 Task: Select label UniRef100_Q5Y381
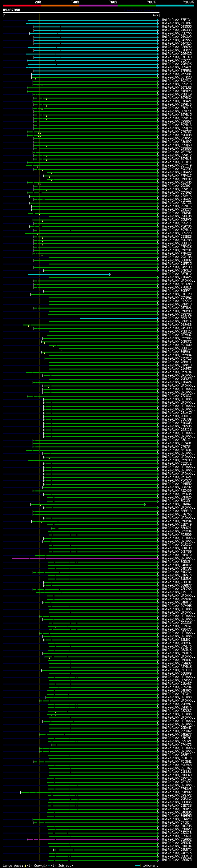pyautogui.click(x=177, y=74)
